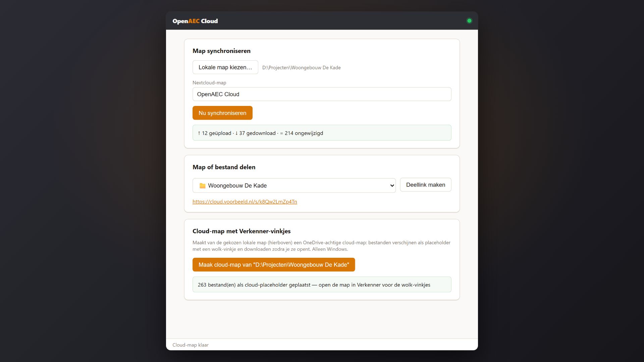Click the green connection status indicator
The width and height of the screenshot is (644, 362).
469,21
